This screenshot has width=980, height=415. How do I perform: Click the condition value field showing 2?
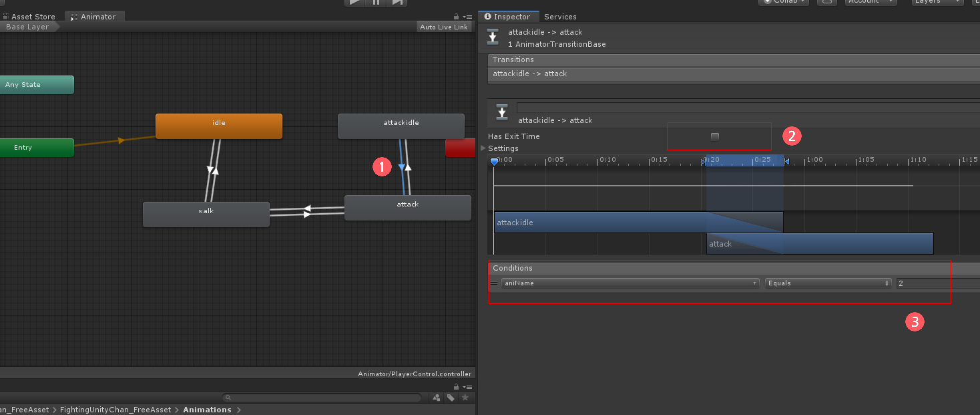point(938,283)
